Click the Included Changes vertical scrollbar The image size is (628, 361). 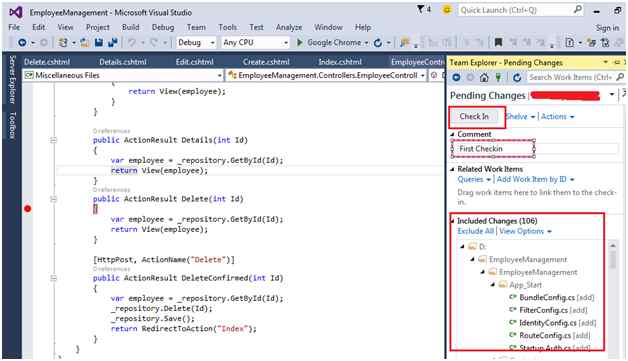point(613,296)
